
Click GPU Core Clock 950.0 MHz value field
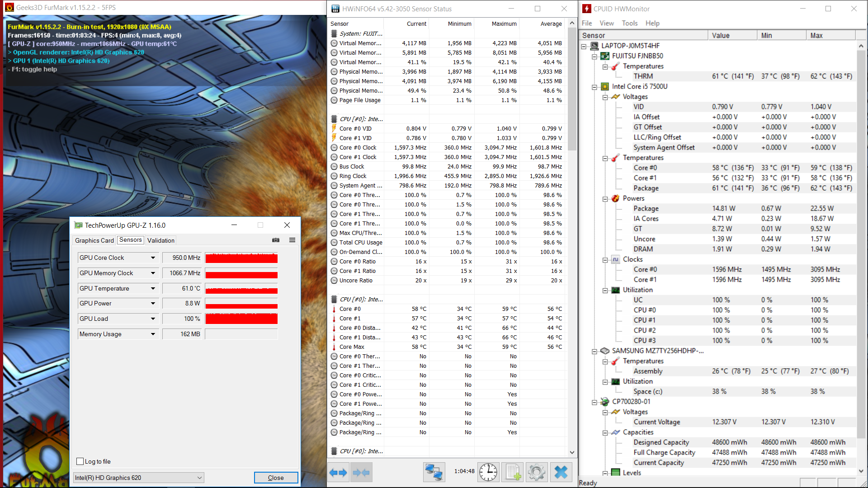pos(182,258)
